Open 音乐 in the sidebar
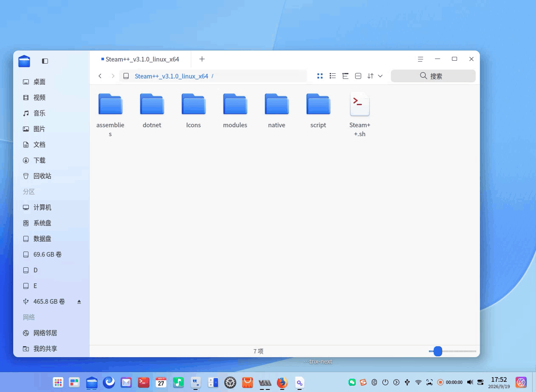 (51, 113)
